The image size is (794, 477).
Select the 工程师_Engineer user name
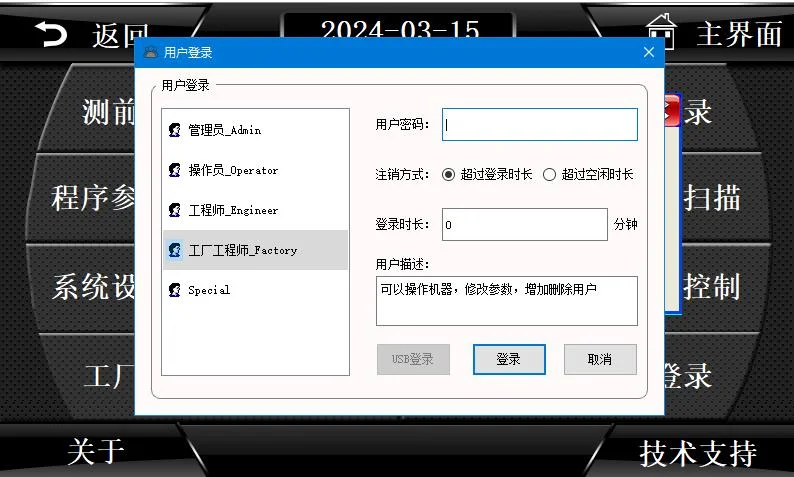tap(233, 210)
